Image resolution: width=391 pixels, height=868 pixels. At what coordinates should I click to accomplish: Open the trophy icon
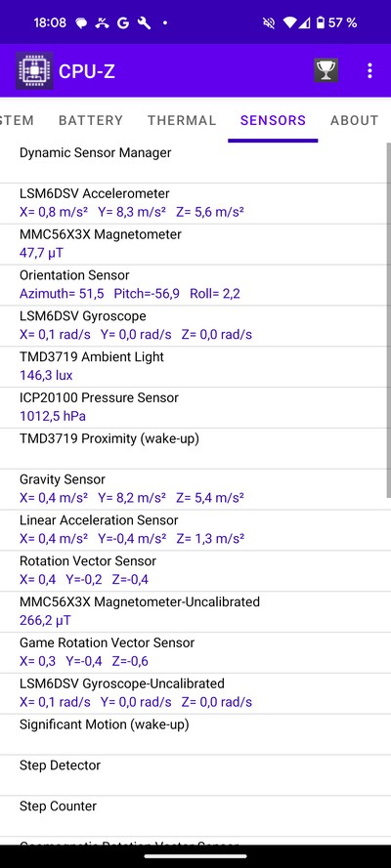click(326, 70)
